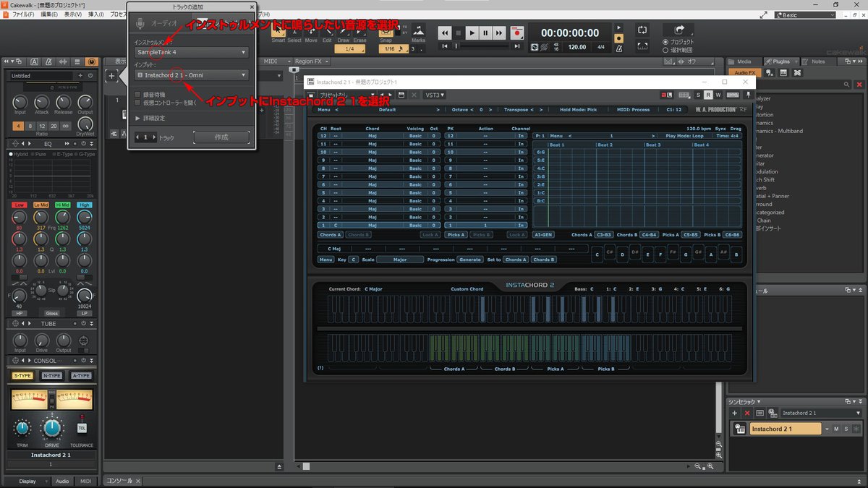The width and height of the screenshot is (868, 488).
Task: Click the Generate progression button
Action: (x=470, y=260)
